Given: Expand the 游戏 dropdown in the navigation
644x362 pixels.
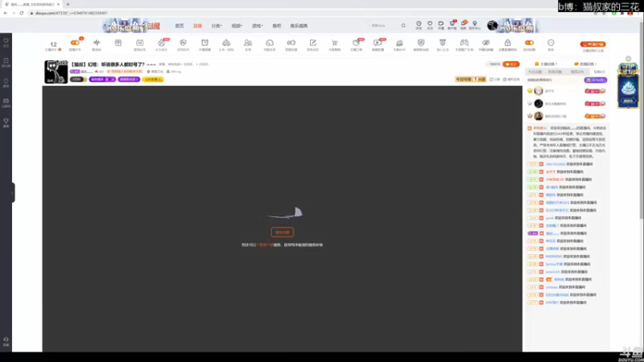Looking at the screenshot, I should click(x=257, y=26).
